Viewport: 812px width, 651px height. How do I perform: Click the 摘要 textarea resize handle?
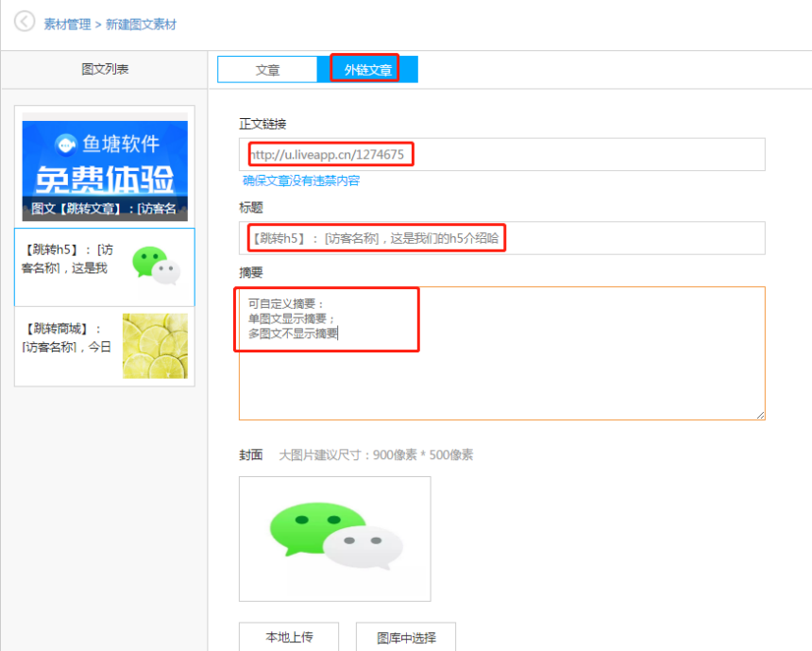tap(760, 415)
